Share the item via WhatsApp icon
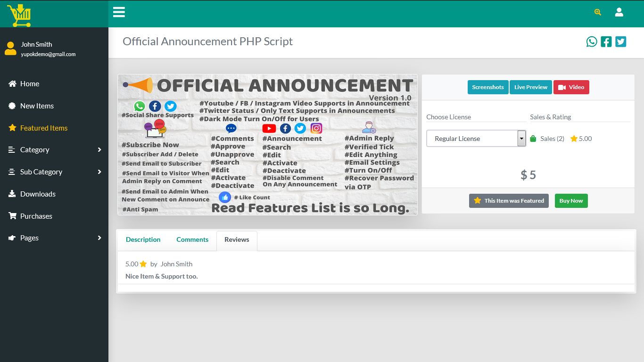This screenshot has width=644, height=362. [x=592, y=41]
